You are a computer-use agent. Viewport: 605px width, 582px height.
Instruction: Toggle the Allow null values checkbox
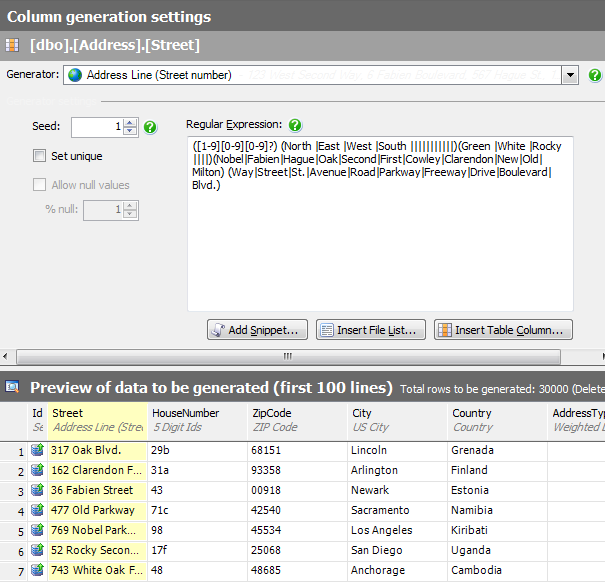tap(40, 185)
